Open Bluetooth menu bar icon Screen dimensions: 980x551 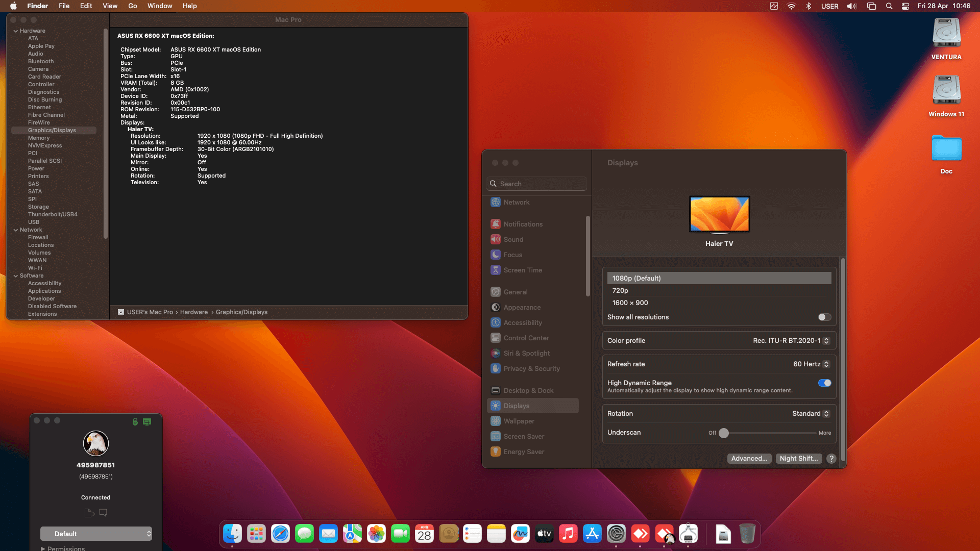[x=808, y=6]
